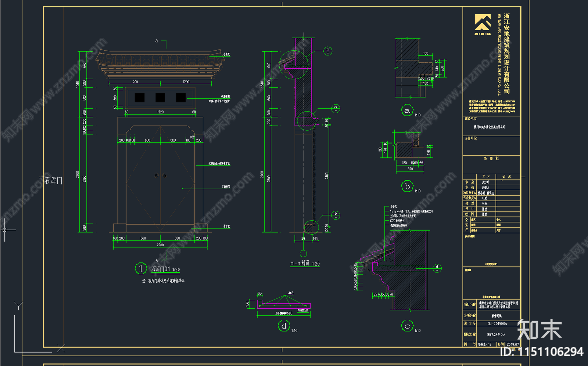Select the overall width dimension '2200'

[x=160, y=245]
